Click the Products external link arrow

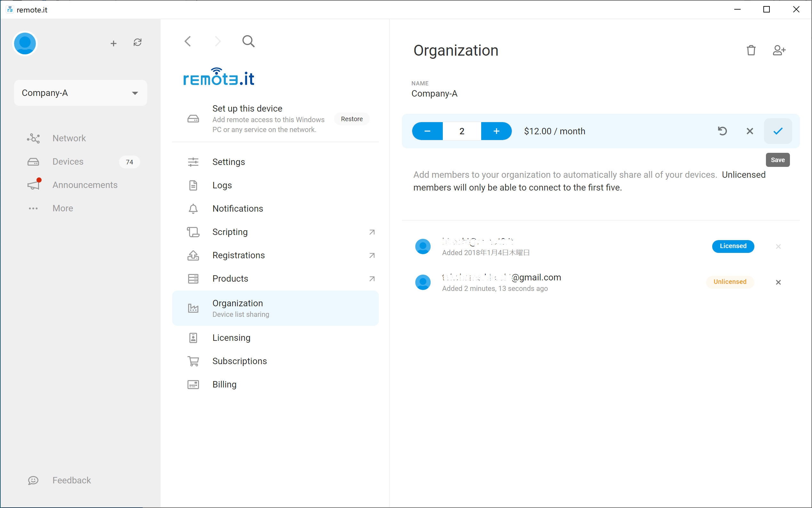coord(372,279)
